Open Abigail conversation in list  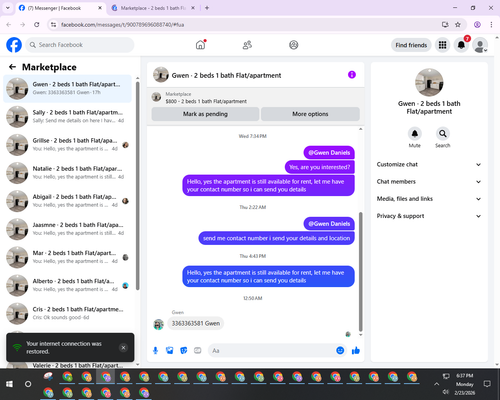pos(68,201)
